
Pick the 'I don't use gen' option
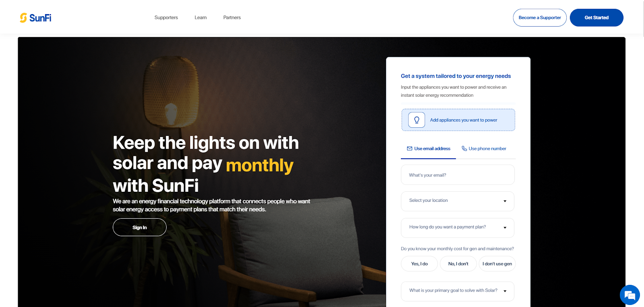pyautogui.click(x=497, y=264)
